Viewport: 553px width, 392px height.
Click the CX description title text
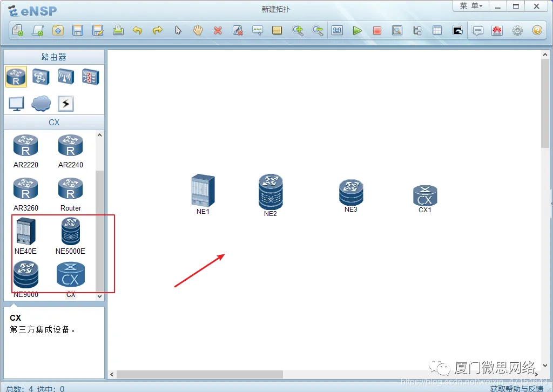(16, 317)
